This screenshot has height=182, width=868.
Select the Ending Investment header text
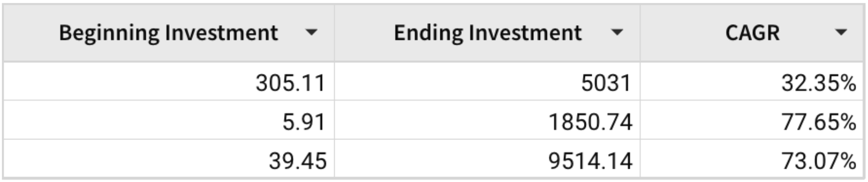coord(488,33)
